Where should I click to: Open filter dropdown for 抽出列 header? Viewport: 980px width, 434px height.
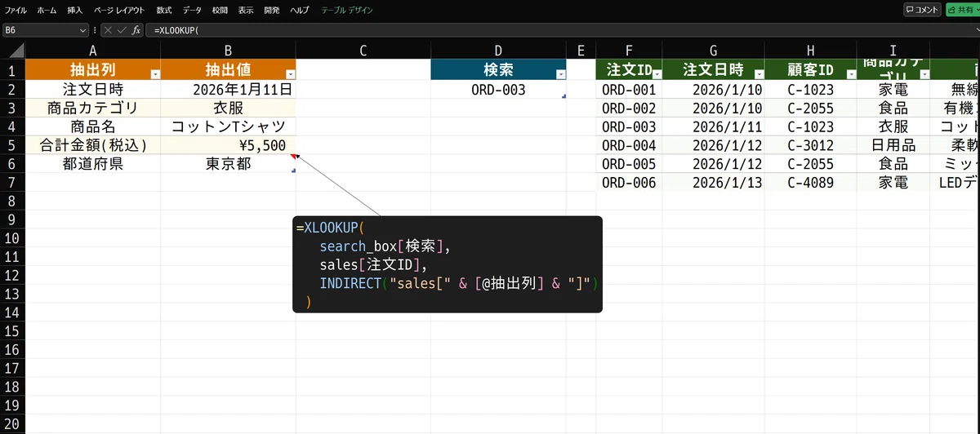155,74
